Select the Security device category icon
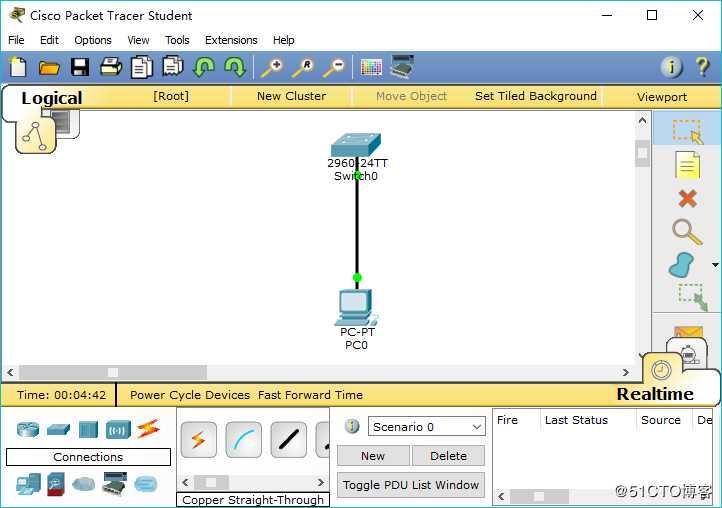The height and width of the screenshot is (508, 722). (56, 485)
